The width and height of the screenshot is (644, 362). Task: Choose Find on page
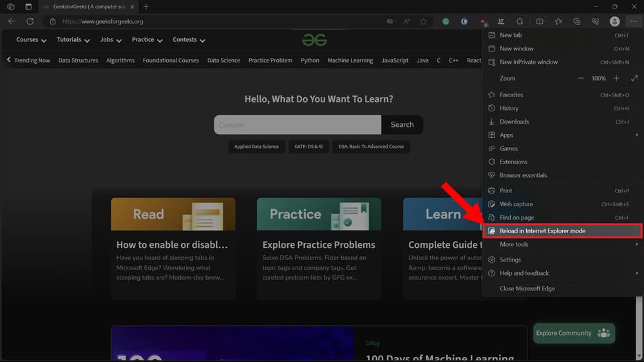click(562, 217)
